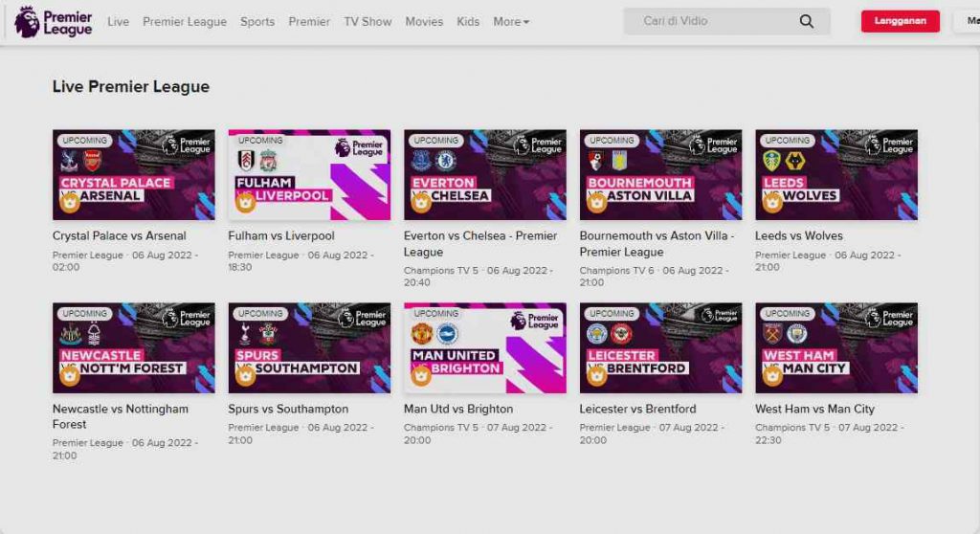Viewport: 980px width, 534px height.
Task: Click the crown icon on Crystal Palace card
Action: point(69,202)
